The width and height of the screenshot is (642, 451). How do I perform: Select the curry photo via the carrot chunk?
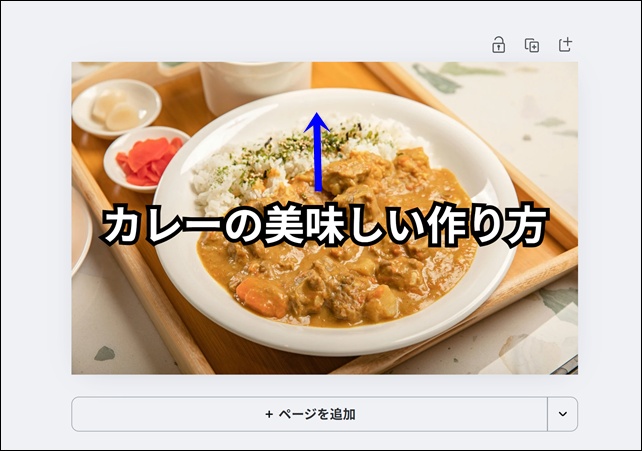coord(262,296)
